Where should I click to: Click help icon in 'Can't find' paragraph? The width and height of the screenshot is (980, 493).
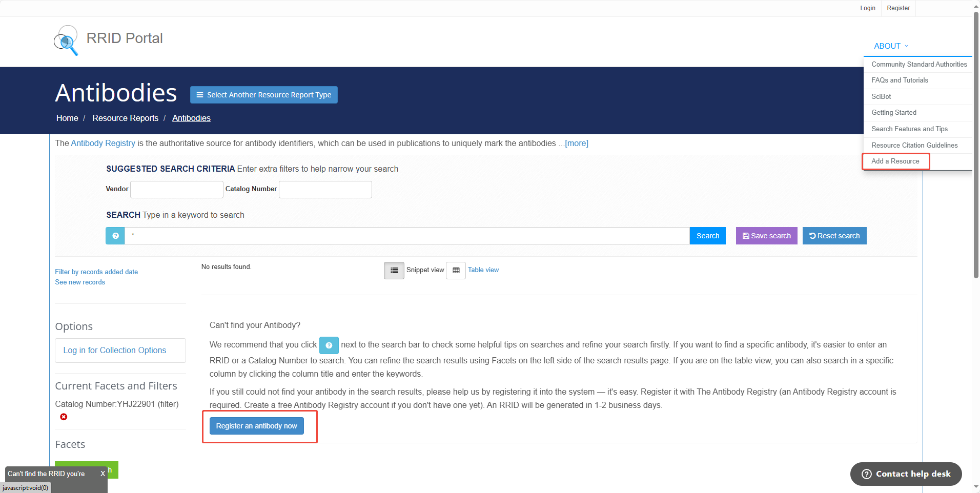tap(329, 345)
